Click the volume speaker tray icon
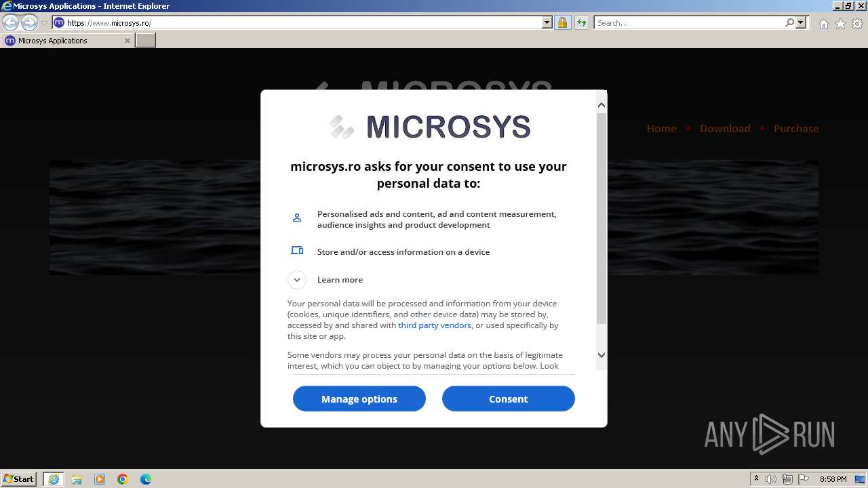 [771, 479]
